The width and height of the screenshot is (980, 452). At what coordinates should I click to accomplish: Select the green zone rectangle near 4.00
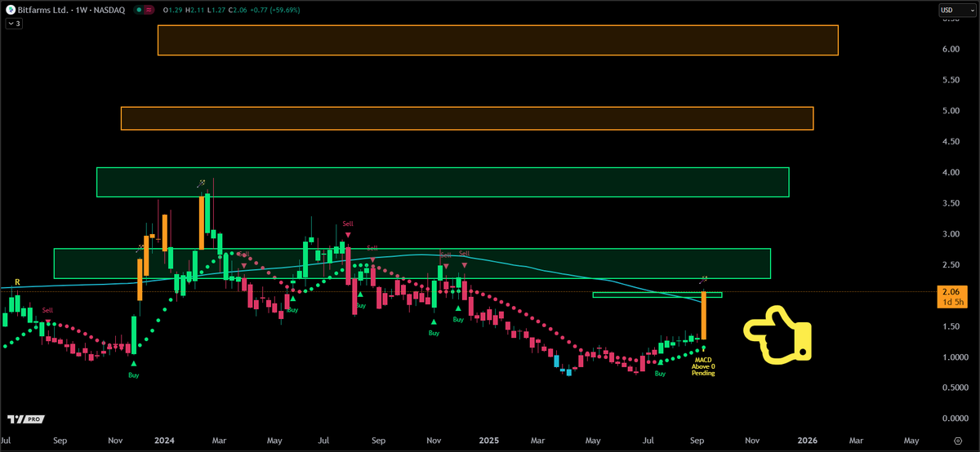point(443,182)
